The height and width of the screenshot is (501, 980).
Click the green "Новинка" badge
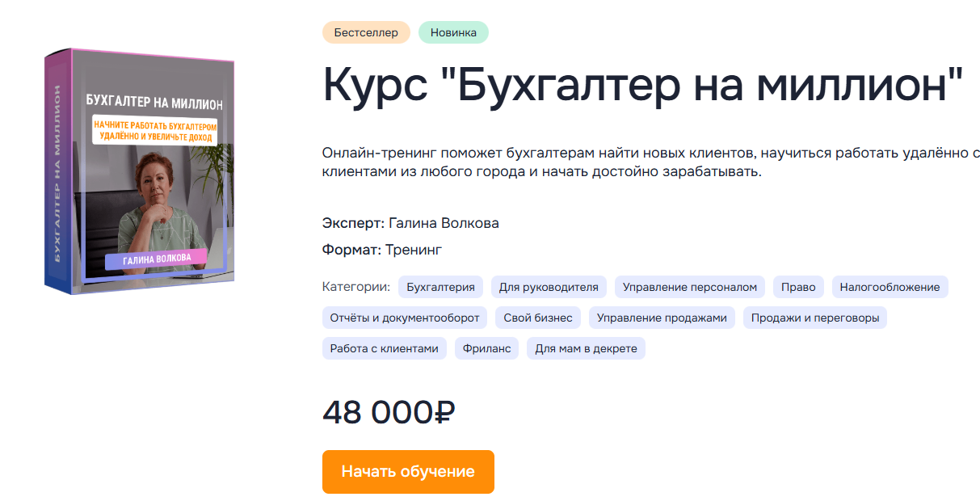(x=453, y=32)
